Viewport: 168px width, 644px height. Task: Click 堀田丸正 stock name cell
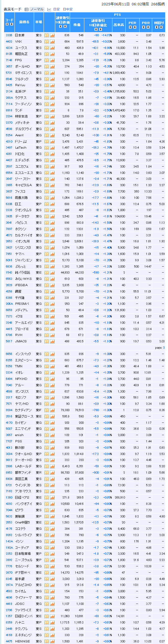pos(24,54)
